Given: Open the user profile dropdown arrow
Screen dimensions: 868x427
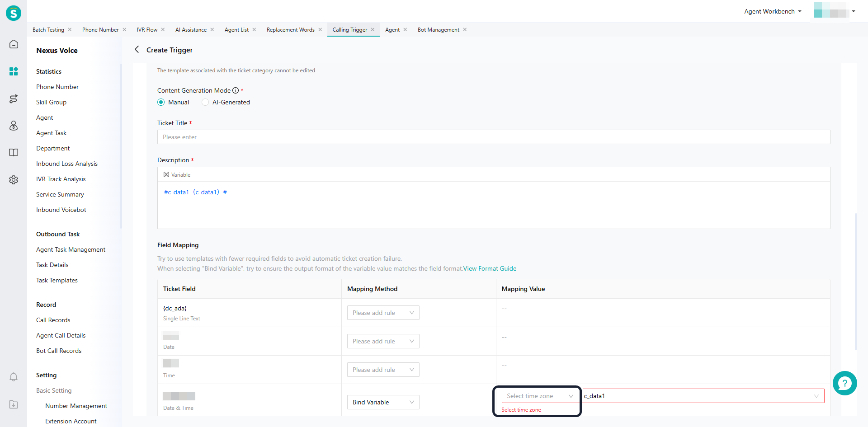Looking at the screenshot, I should click(854, 11).
